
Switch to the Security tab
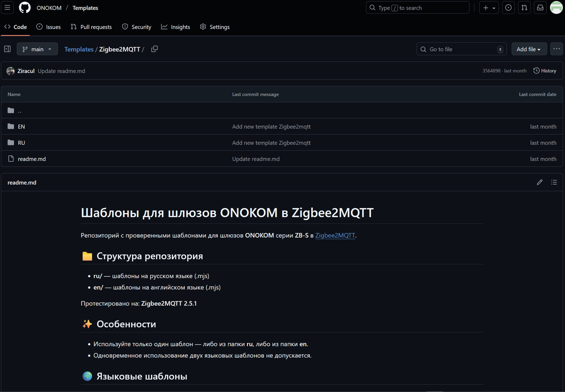[137, 27]
